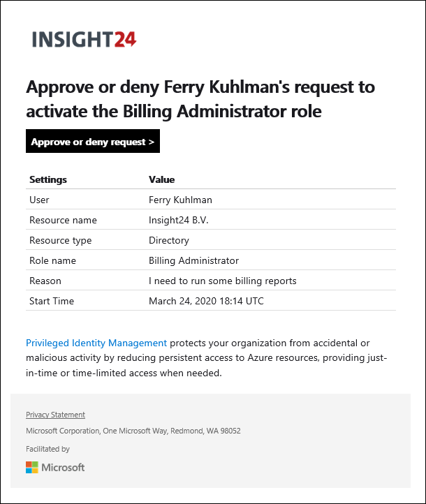The height and width of the screenshot is (504, 426).
Task: Click the Microsoft wordmark text in footer
Action: [x=63, y=468]
